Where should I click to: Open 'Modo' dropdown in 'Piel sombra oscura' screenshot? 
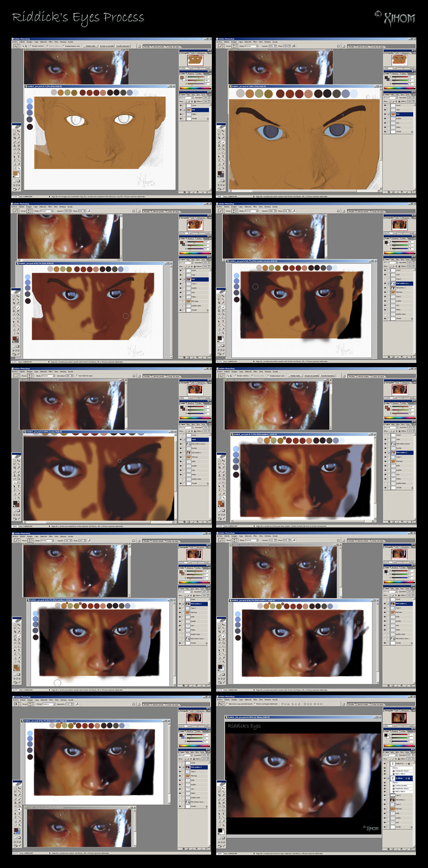pos(252,211)
